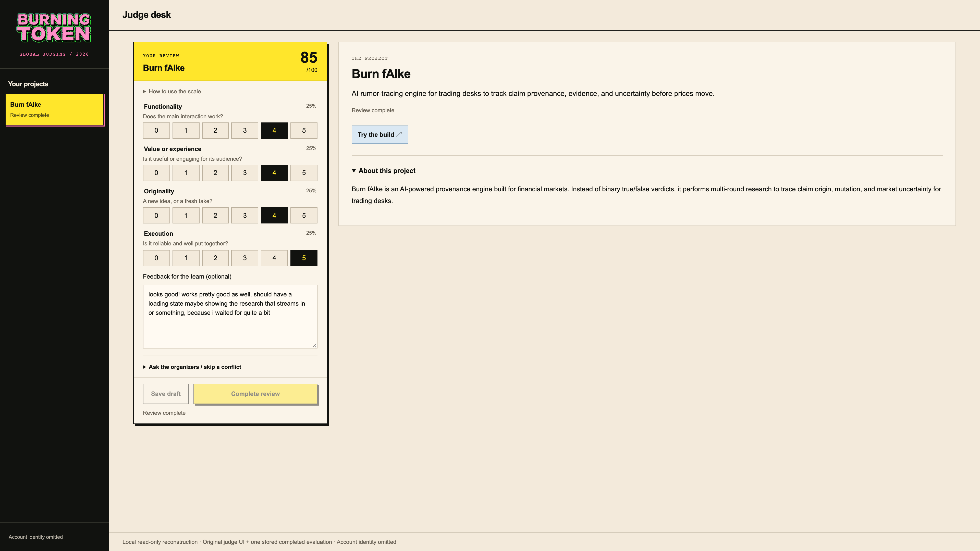Collapse the About this project section
Screen dimensions: 980x551
tap(384, 171)
